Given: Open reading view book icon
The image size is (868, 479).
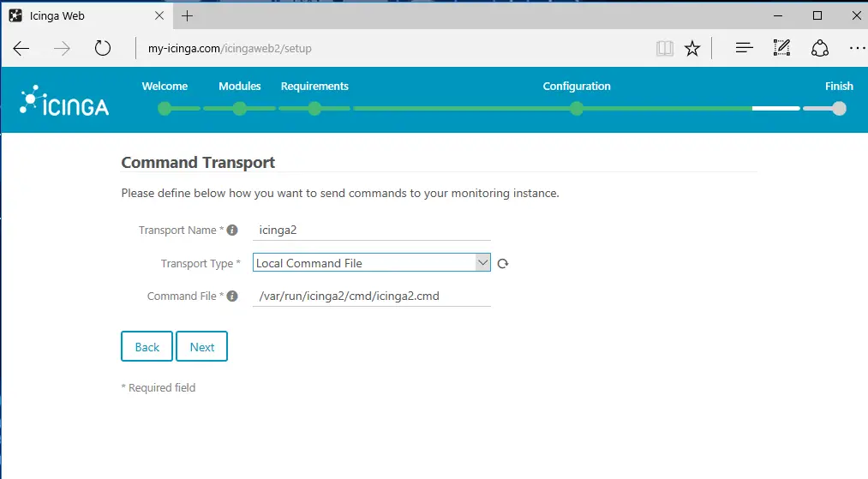Looking at the screenshot, I should tap(664, 49).
